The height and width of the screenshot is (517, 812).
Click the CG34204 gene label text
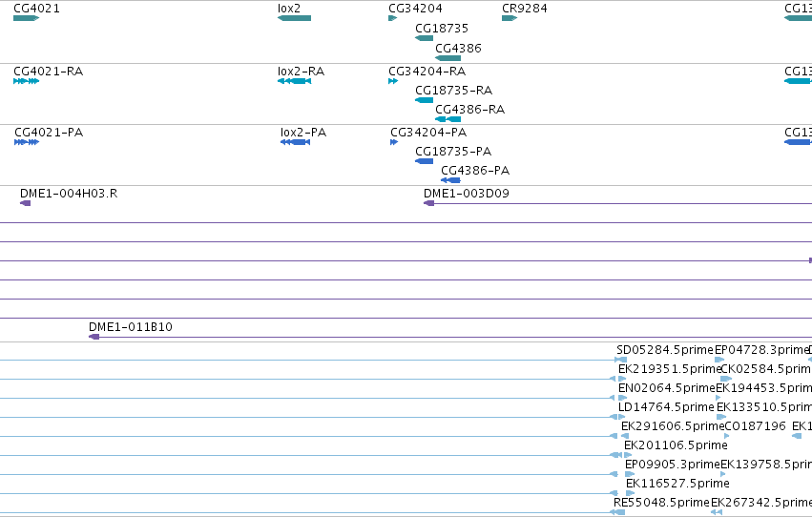(415, 9)
